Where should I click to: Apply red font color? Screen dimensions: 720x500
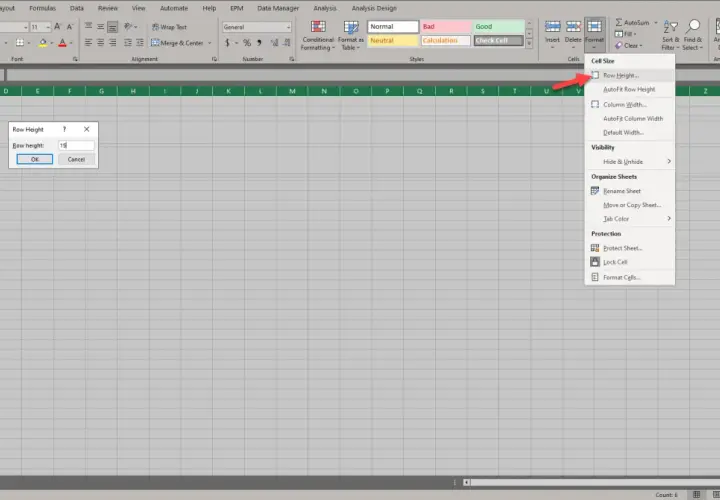point(62,43)
